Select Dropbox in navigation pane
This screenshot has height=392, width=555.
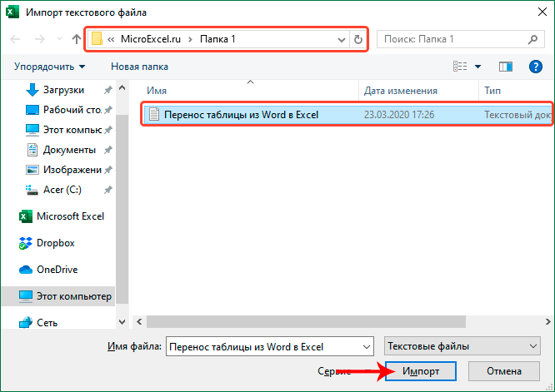point(47,243)
